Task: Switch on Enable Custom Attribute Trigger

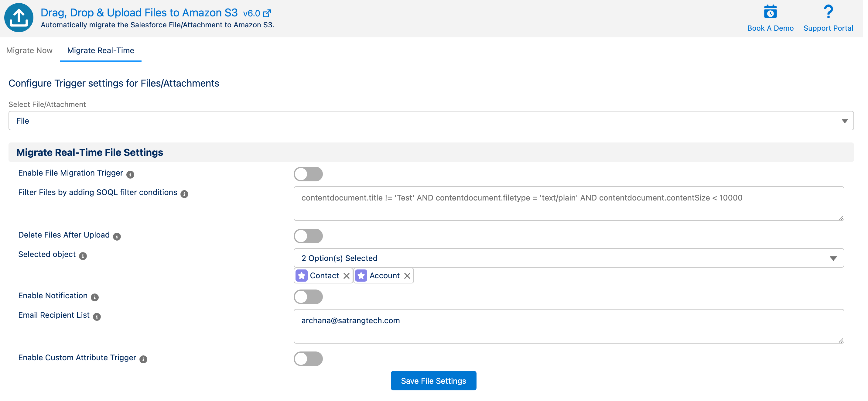Action: point(308,358)
